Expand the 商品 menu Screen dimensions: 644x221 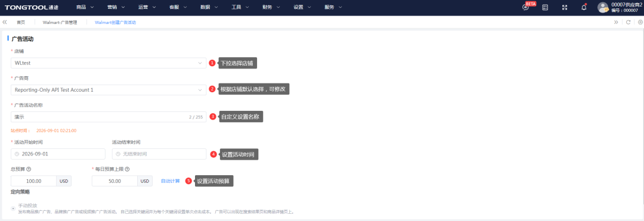click(x=85, y=7)
